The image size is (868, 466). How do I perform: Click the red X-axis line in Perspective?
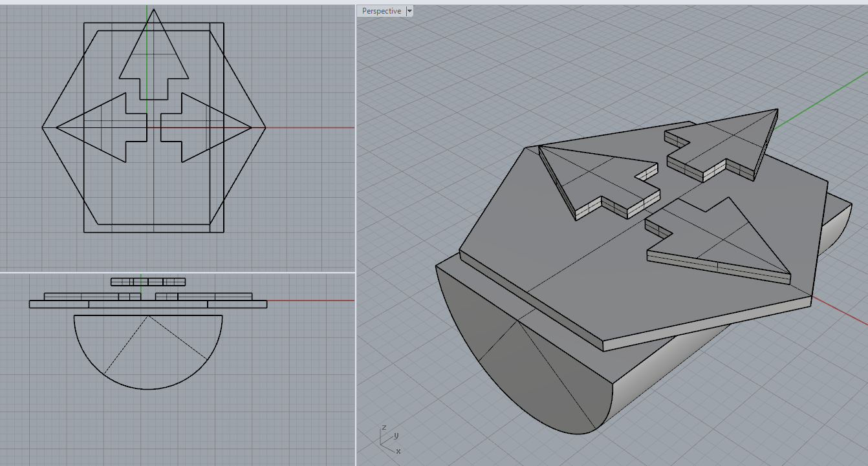[841, 312]
